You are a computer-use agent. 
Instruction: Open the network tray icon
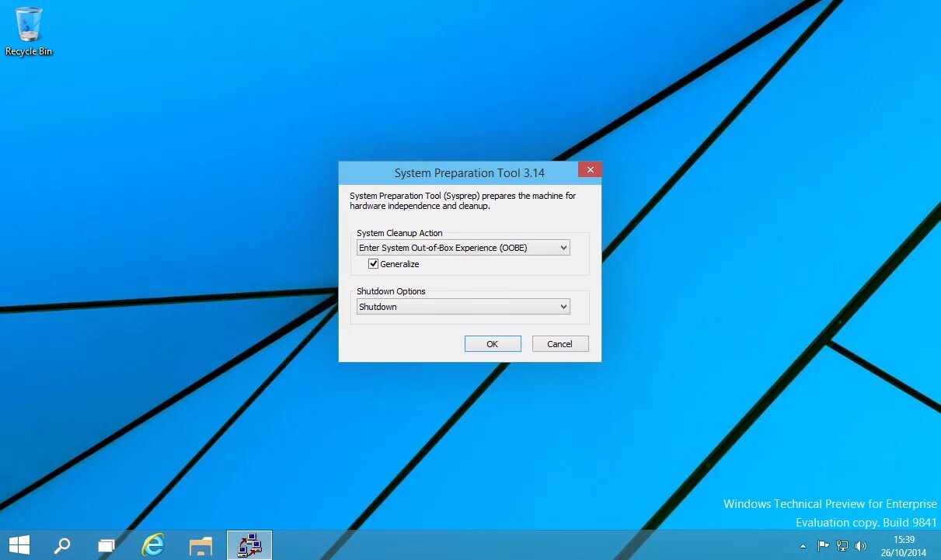click(x=842, y=545)
